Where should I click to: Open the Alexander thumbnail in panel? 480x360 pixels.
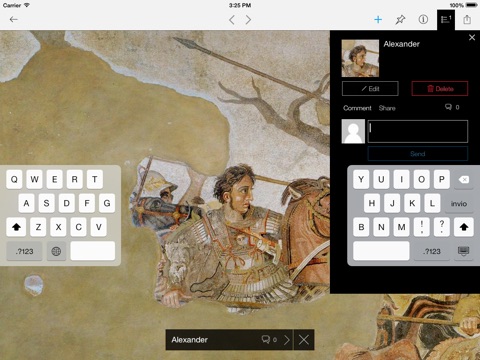(x=360, y=58)
